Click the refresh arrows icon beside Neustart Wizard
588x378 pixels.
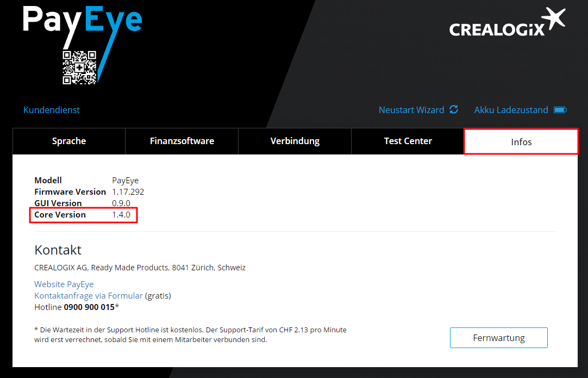[454, 110]
